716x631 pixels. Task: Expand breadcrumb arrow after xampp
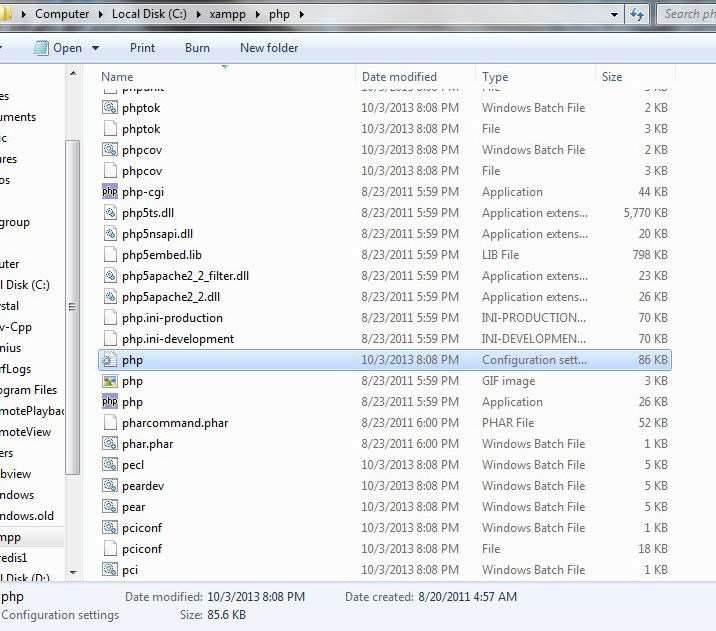(x=258, y=15)
